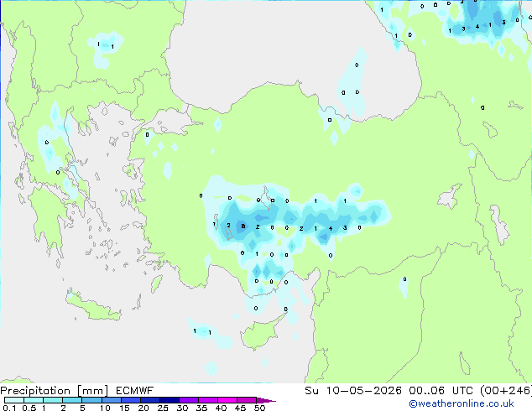Viewport: 532px width, 411px height.
Task: Click the date 'Su 10-05-2026'
Action: pyautogui.click(x=353, y=391)
